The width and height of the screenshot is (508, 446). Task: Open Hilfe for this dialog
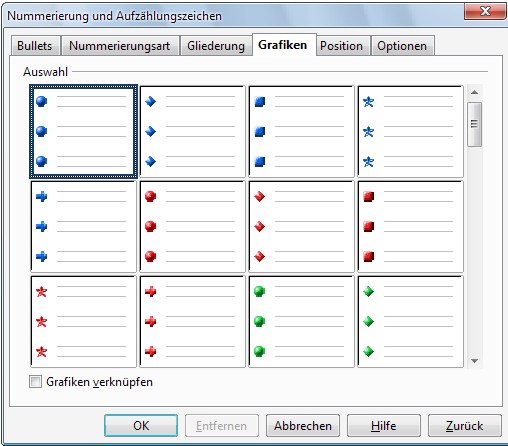click(x=384, y=426)
